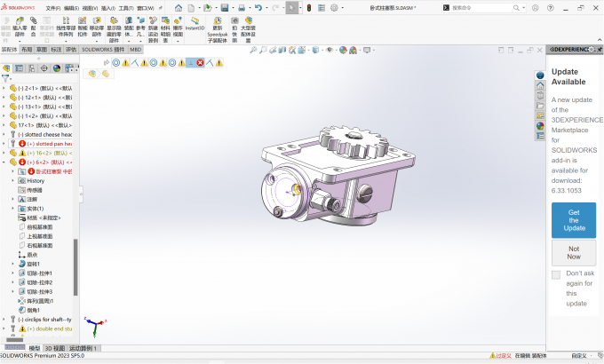Click the red error mate icon in breadcrumb

pos(200,63)
